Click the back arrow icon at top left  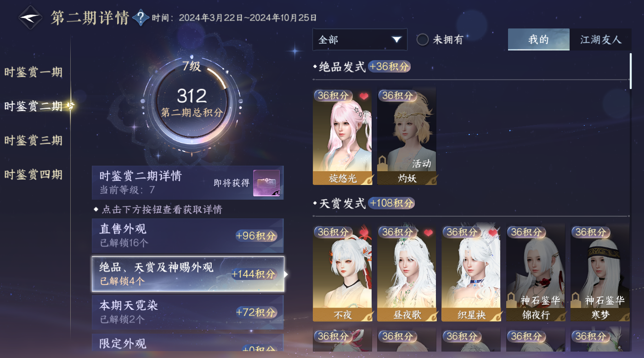[31, 18]
